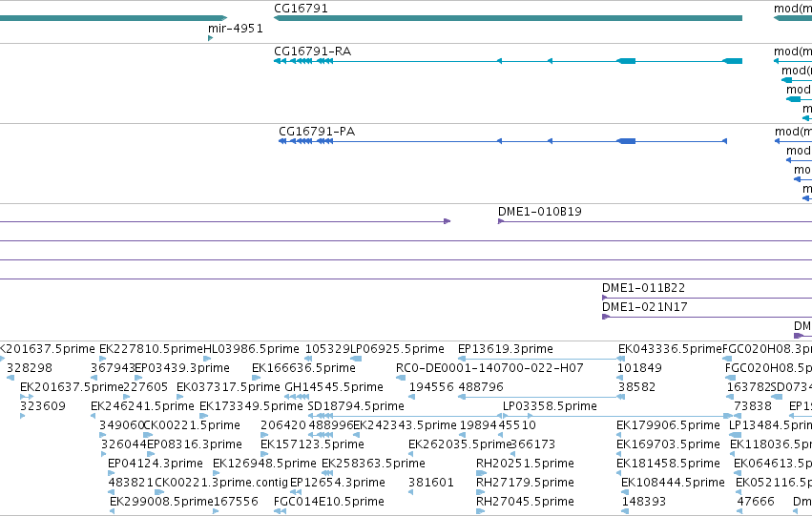Open EST EK169703.5prime
Image resolution: width=812 pixels, height=516 pixels.
point(668,444)
